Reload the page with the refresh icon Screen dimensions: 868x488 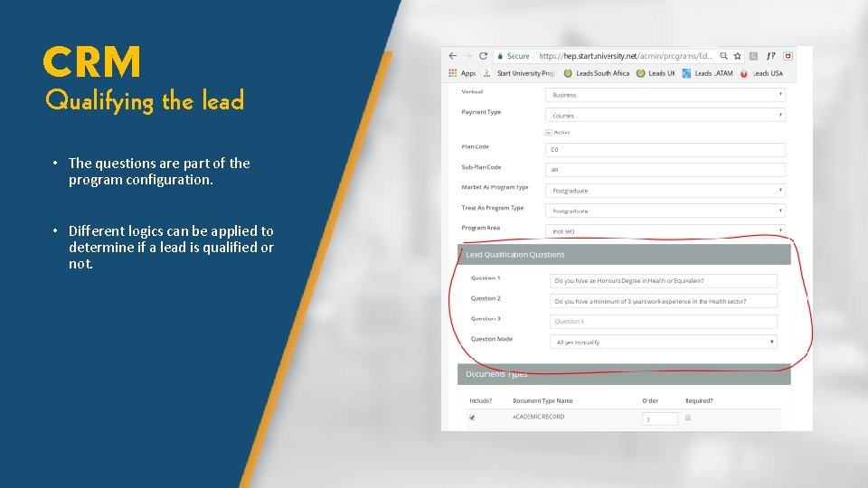pos(483,56)
